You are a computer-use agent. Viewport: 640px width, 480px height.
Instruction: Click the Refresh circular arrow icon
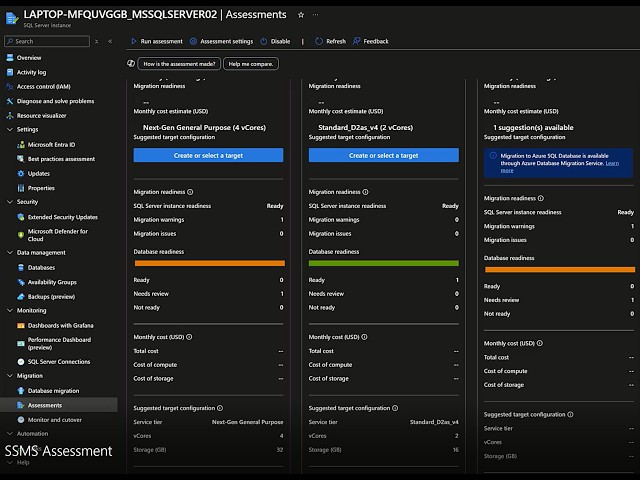(x=319, y=41)
